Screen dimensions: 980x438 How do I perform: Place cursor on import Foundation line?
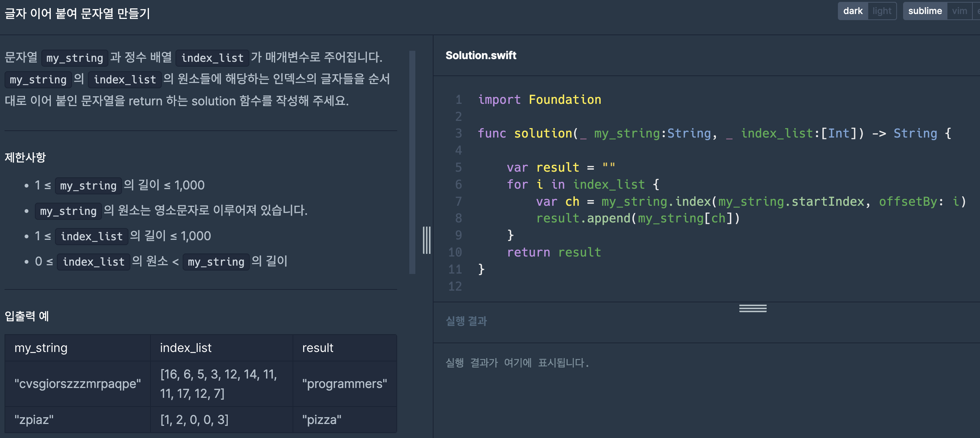(x=539, y=100)
